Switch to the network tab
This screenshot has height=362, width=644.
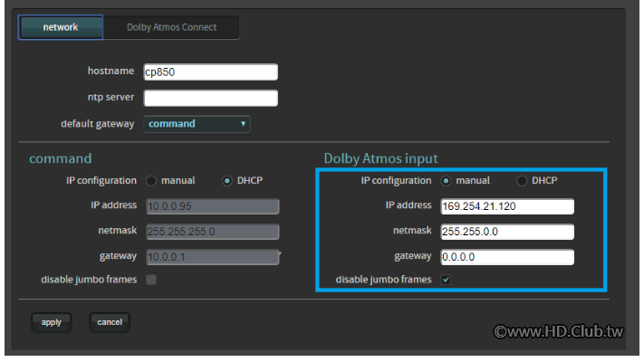61,27
